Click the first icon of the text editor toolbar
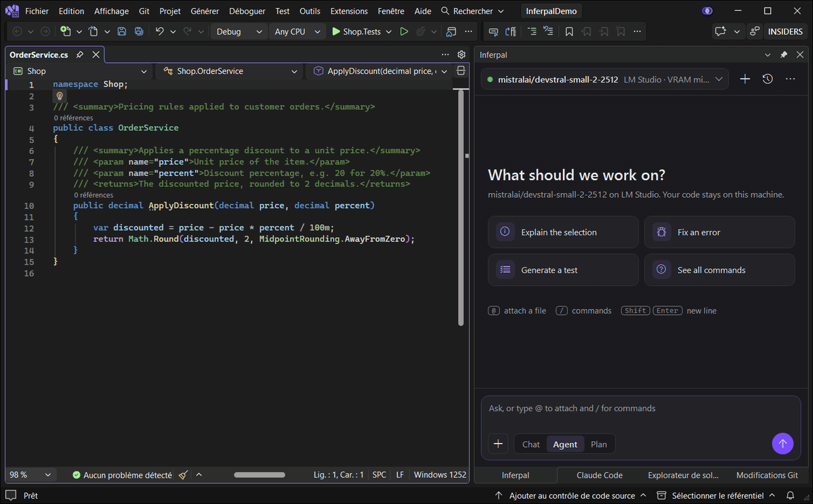The height and width of the screenshot is (504, 813). 493,31
